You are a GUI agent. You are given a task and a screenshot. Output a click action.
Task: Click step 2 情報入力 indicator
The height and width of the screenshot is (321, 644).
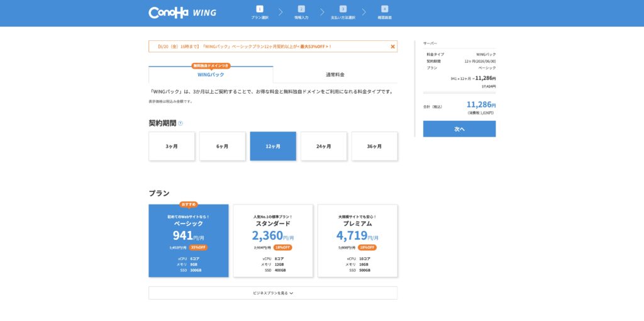301,13
